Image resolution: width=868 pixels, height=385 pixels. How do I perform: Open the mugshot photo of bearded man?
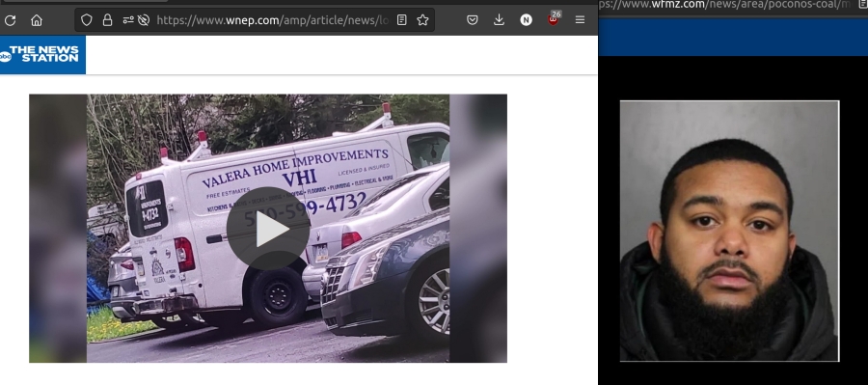(729, 231)
